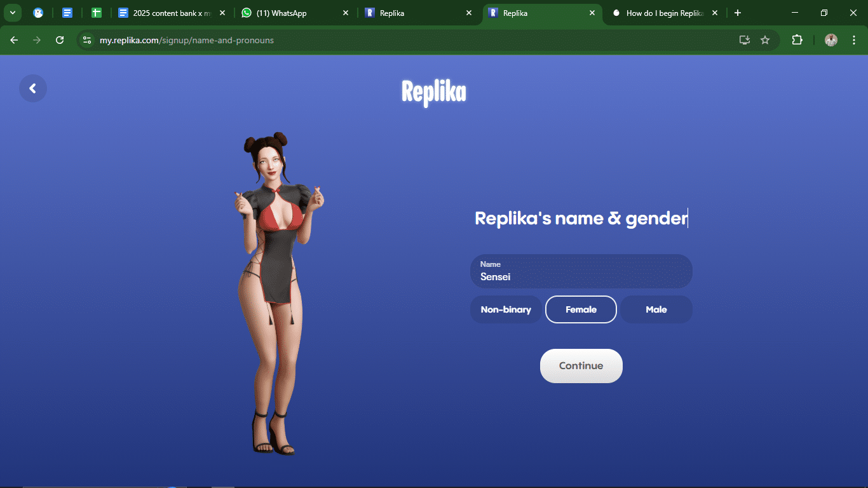Click the Replika's name & gender heading
This screenshot has height=488, width=868.
coord(581,218)
